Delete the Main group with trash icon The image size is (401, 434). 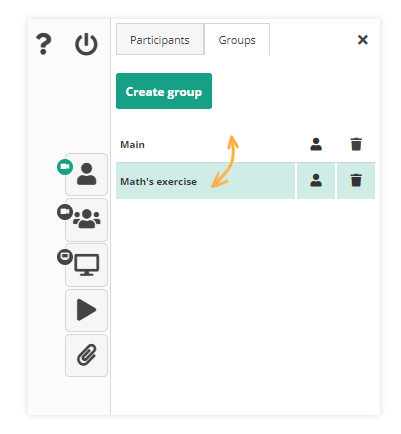coord(356,145)
